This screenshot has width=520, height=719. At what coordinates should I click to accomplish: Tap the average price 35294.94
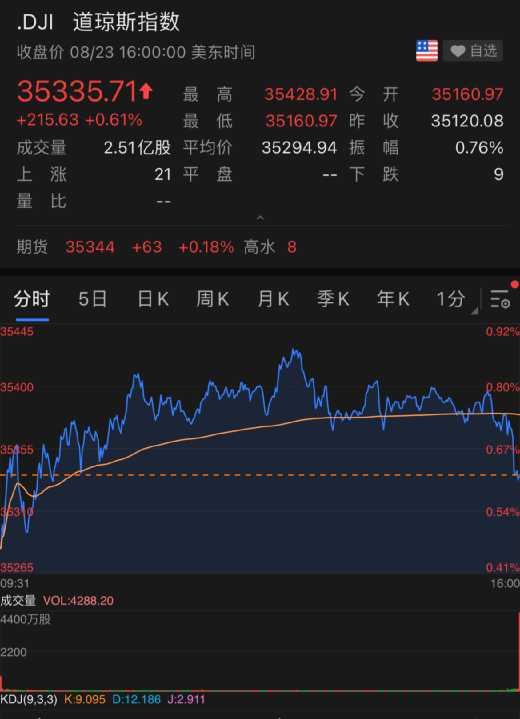coord(299,148)
